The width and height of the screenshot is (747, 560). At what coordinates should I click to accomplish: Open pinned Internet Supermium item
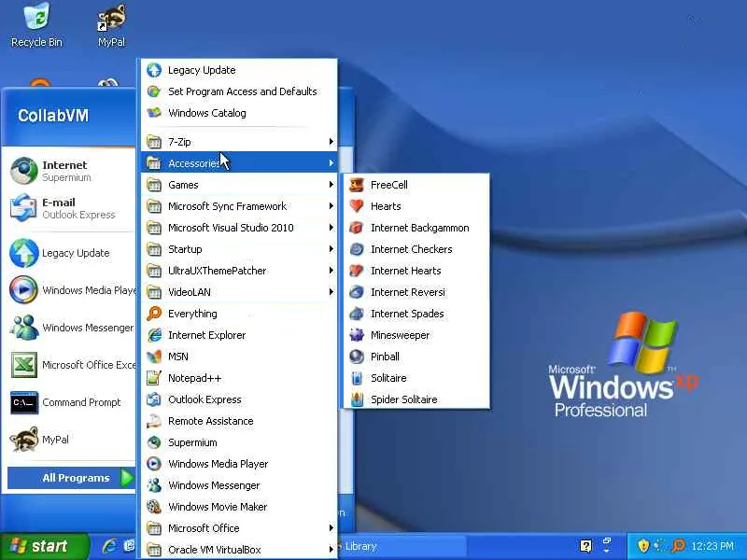pos(72,171)
